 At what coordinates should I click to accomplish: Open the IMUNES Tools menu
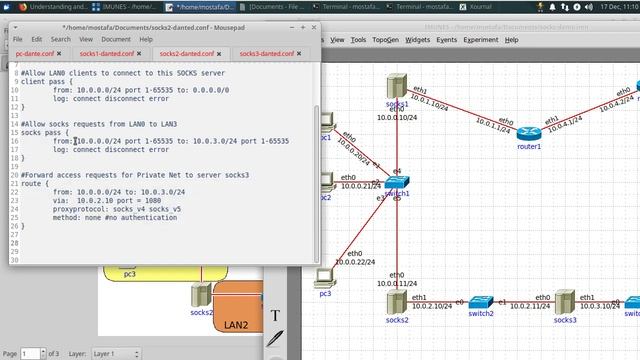click(x=358, y=40)
